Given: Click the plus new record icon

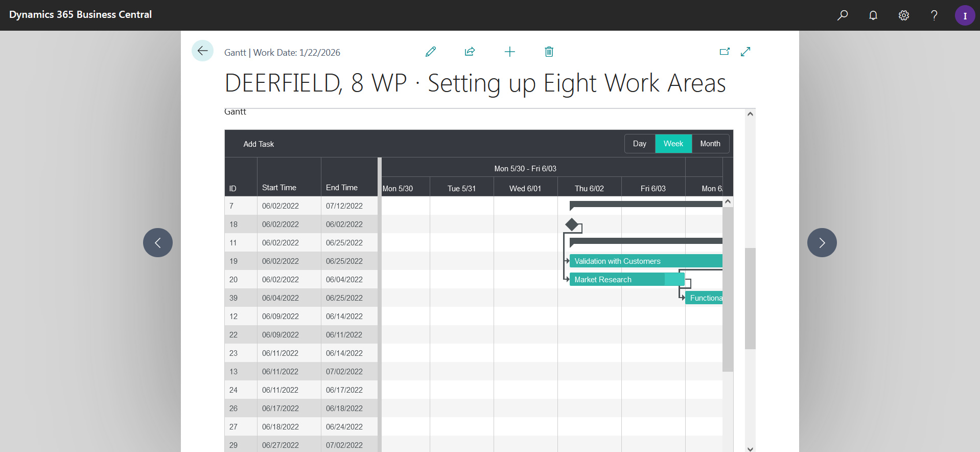Looking at the screenshot, I should 509,52.
